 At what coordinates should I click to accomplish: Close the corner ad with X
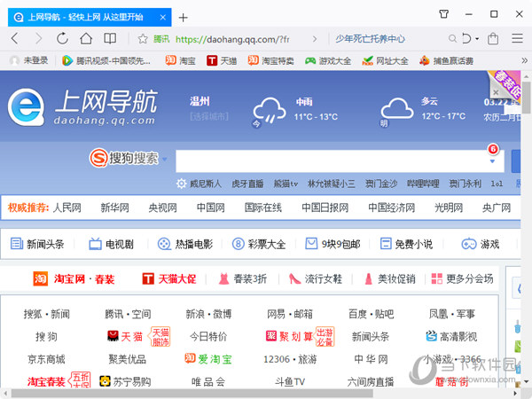(496, 92)
